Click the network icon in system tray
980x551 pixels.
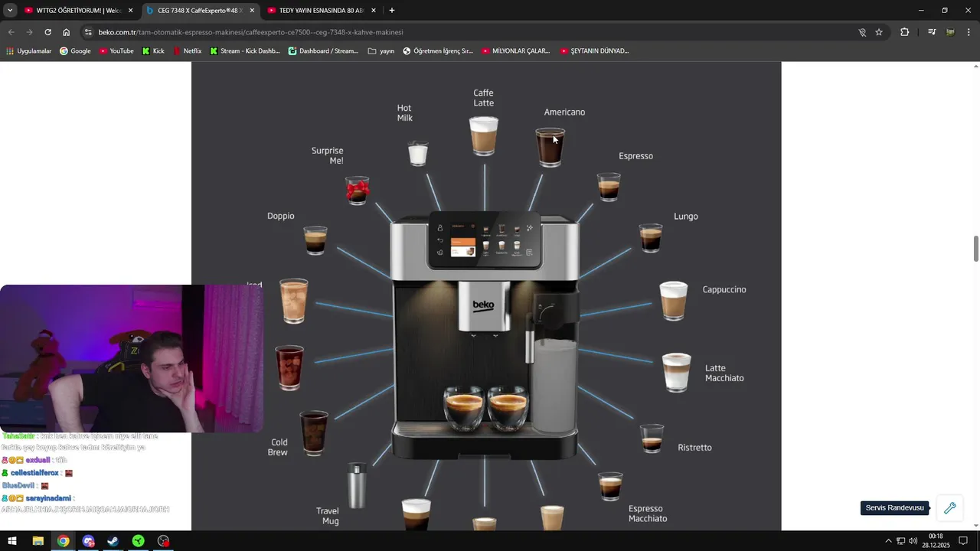pos(900,541)
